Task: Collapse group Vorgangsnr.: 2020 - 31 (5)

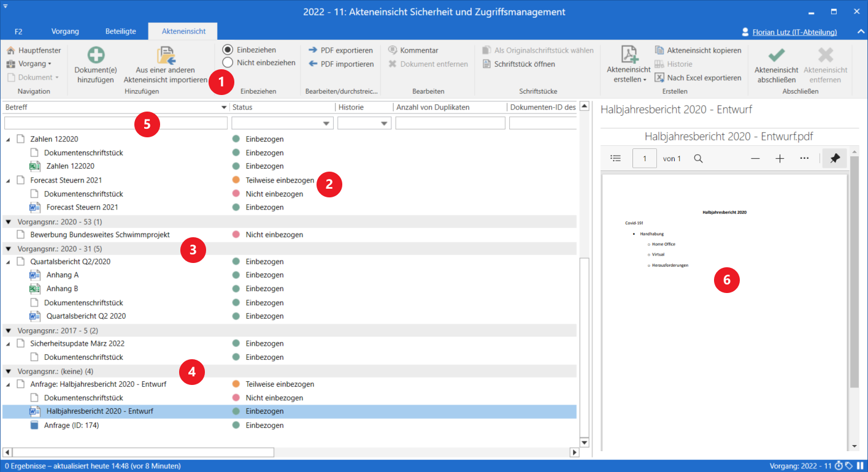Action: coord(9,249)
